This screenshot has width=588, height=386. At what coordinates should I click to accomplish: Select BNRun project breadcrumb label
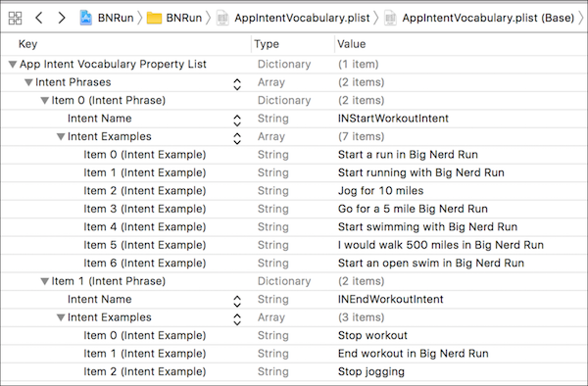click(x=116, y=18)
